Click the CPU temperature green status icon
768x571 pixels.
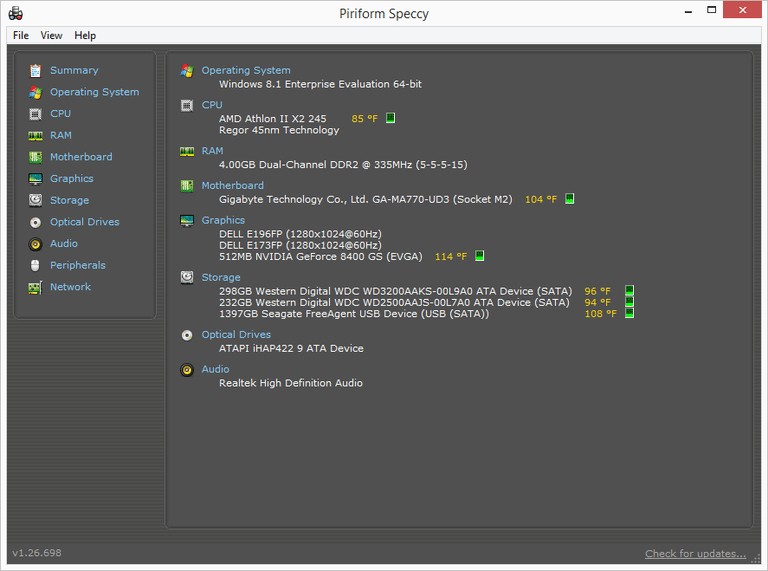tap(390, 118)
